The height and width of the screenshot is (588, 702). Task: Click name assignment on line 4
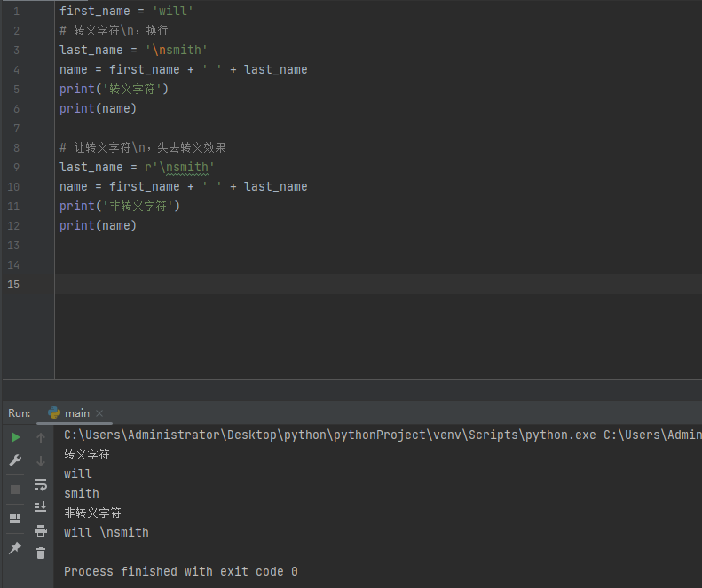pos(184,69)
